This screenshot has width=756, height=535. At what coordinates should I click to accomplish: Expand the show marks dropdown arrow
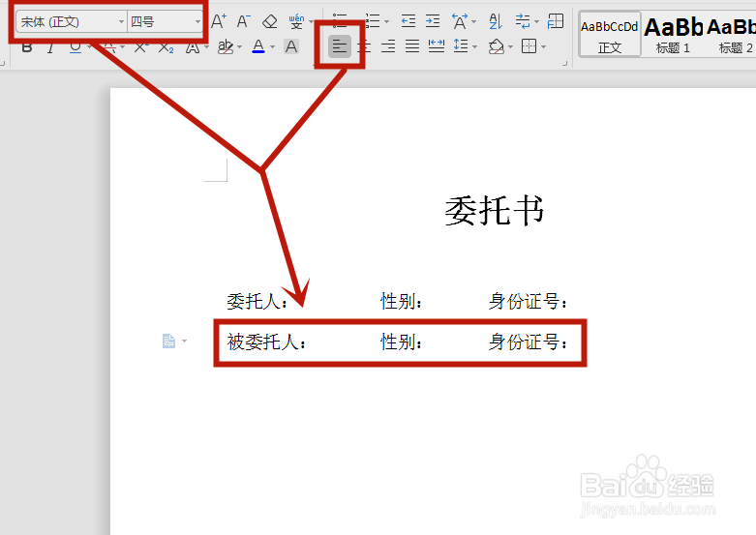(536, 21)
